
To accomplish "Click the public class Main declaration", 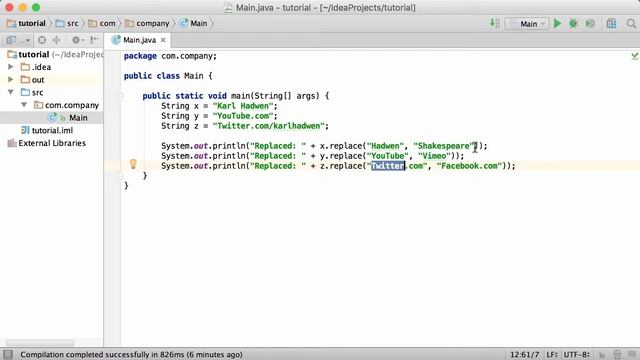I will tap(168, 76).
